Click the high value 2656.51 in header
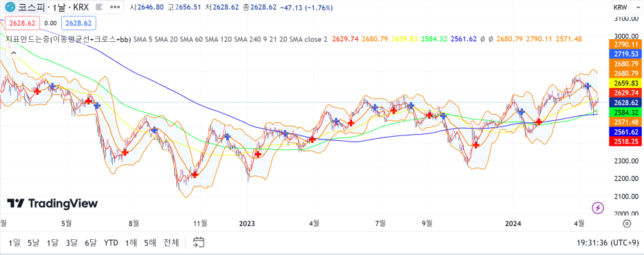Image resolution: width=644 pixels, height=255 pixels. tap(189, 8)
